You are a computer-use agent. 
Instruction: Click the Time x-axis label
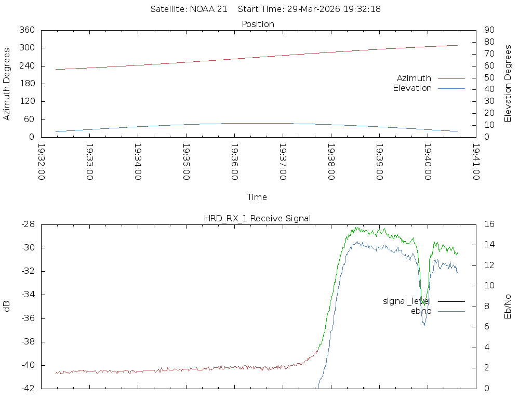[x=257, y=197]
